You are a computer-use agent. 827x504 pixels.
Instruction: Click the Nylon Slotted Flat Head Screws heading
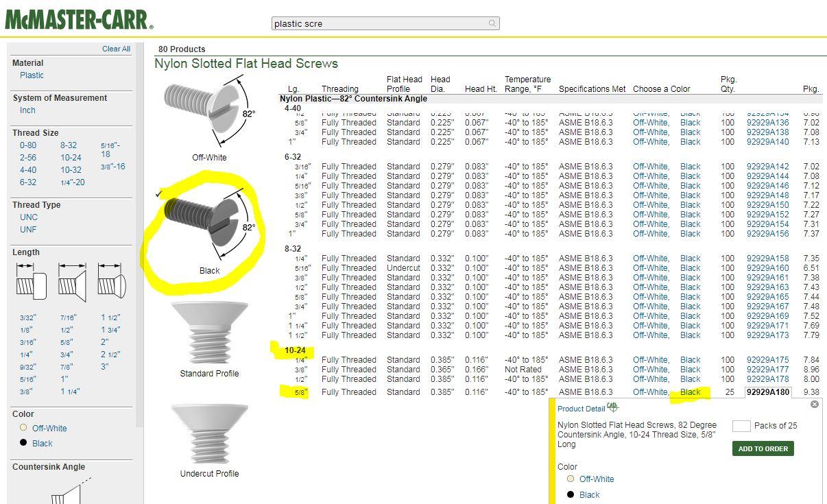click(x=246, y=64)
